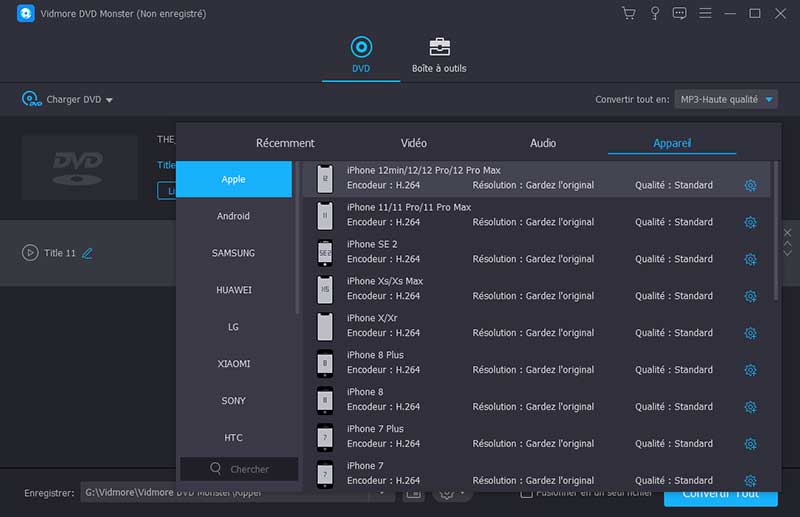Image resolution: width=800 pixels, height=517 pixels.
Task: Toggle the merge into one file checkbox
Action: coord(526,493)
